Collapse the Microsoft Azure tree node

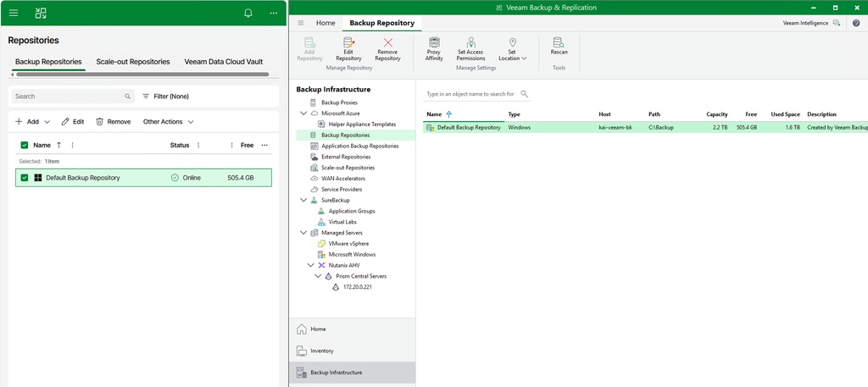[x=303, y=113]
